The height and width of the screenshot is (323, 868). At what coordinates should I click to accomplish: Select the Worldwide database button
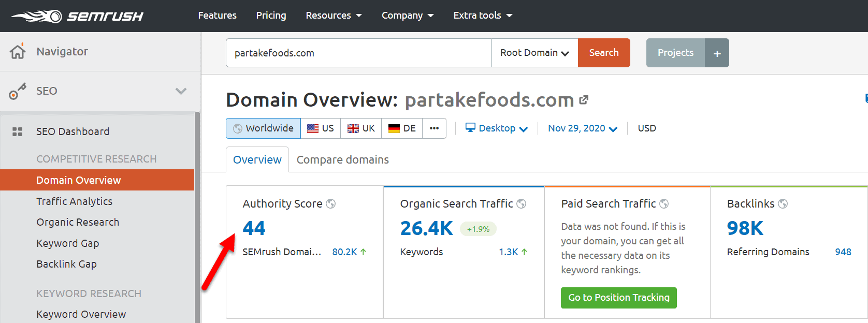[263, 128]
